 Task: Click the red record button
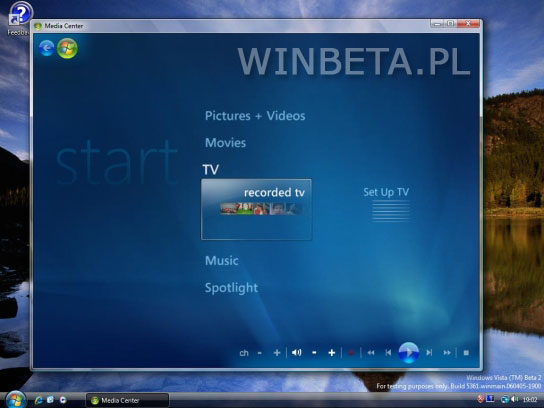pos(351,353)
